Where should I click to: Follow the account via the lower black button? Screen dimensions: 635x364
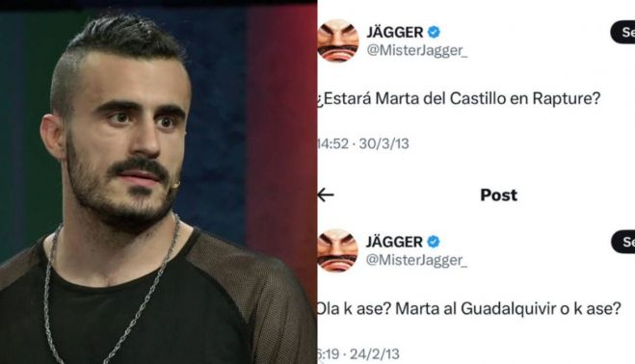click(622, 242)
